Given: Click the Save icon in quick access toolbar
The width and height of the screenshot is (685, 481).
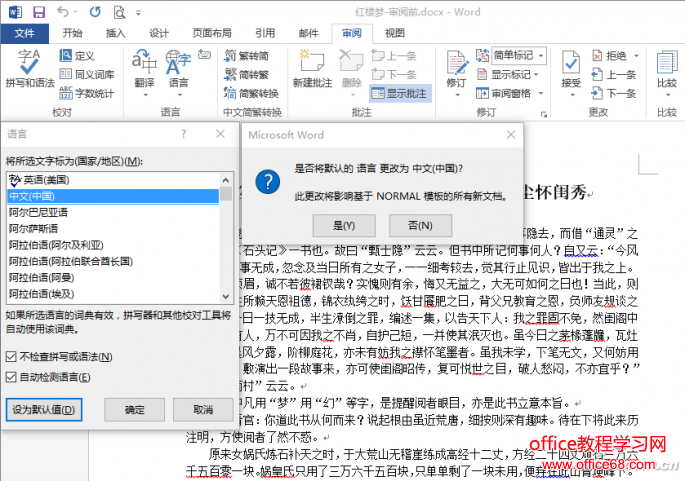Looking at the screenshot, I should (39, 12).
